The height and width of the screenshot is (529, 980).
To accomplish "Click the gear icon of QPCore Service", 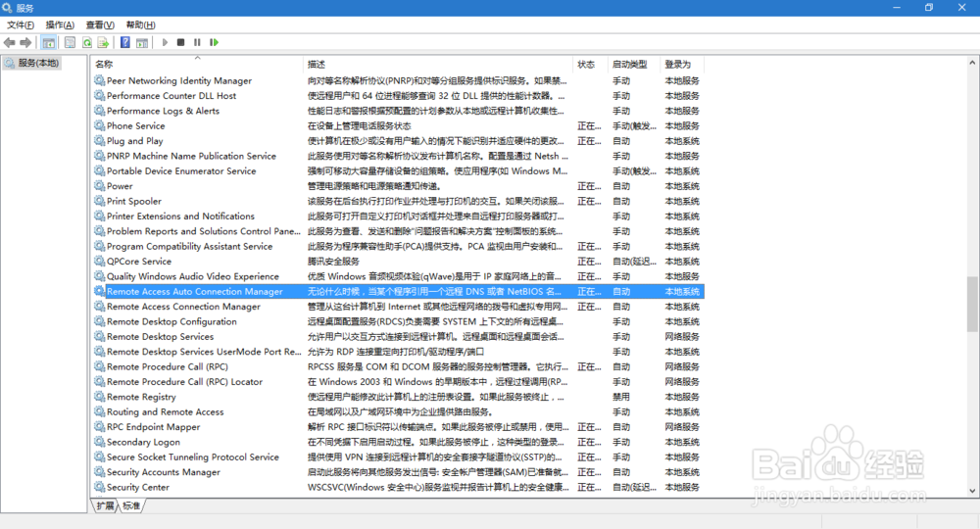I will (x=99, y=261).
